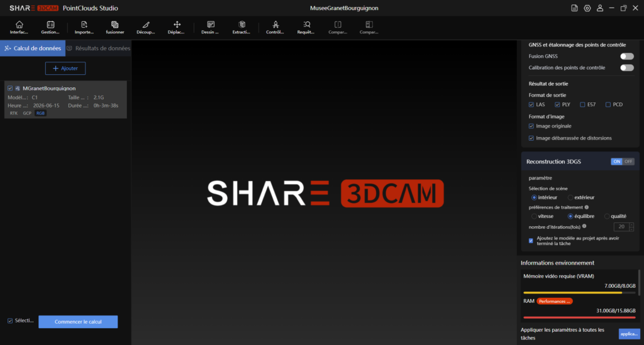Click the MuseeGranetBourguignon project title
This screenshot has height=345, width=644.
[344, 8]
